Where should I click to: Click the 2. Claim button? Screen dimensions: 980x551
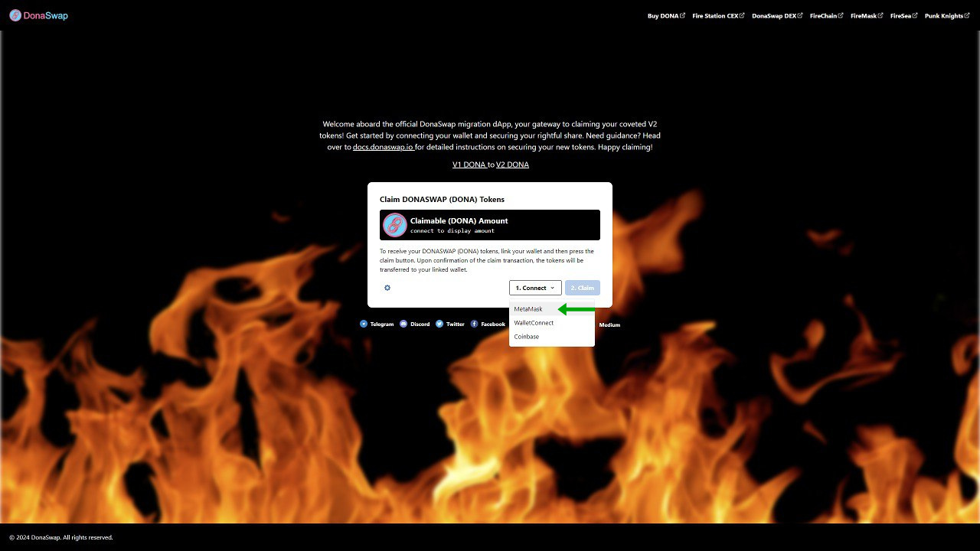click(x=583, y=288)
